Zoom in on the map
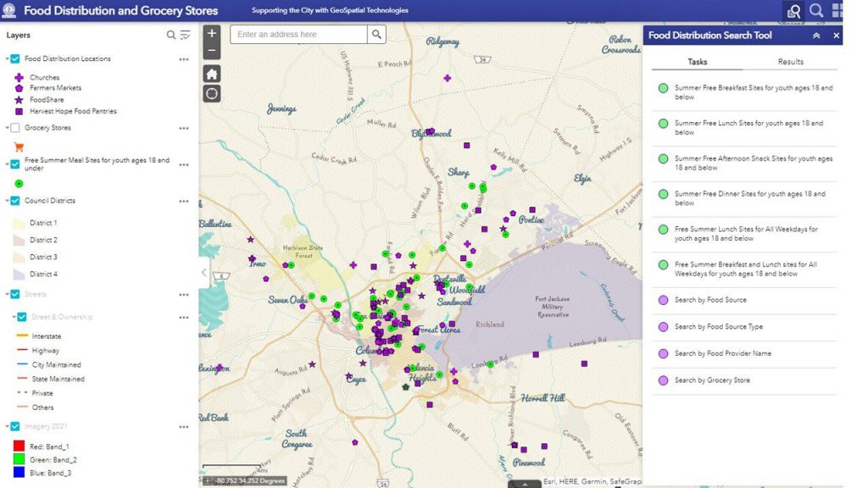The width and height of the screenshot is (868, 488). (212, 33)
